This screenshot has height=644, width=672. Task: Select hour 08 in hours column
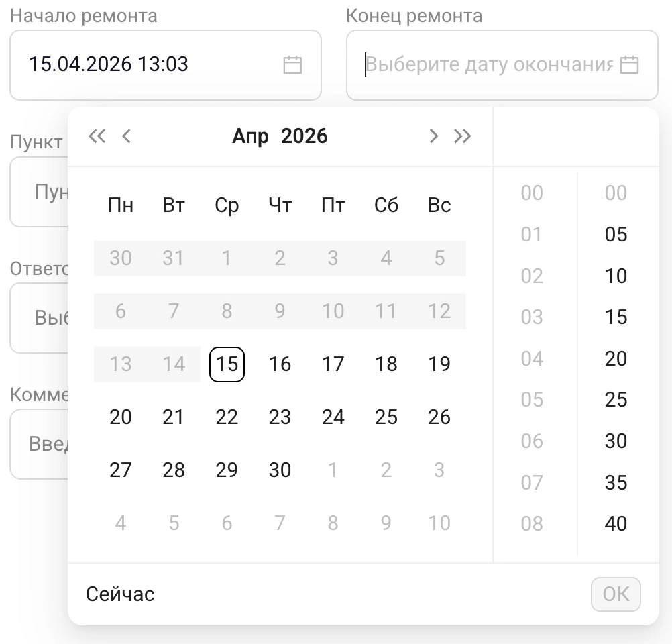tap(530, 523)
